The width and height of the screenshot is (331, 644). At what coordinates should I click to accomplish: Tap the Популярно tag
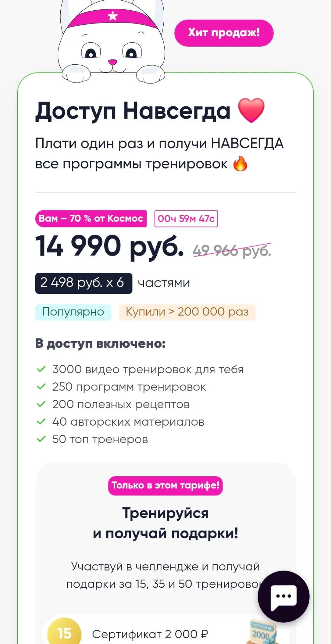(73, 312)
